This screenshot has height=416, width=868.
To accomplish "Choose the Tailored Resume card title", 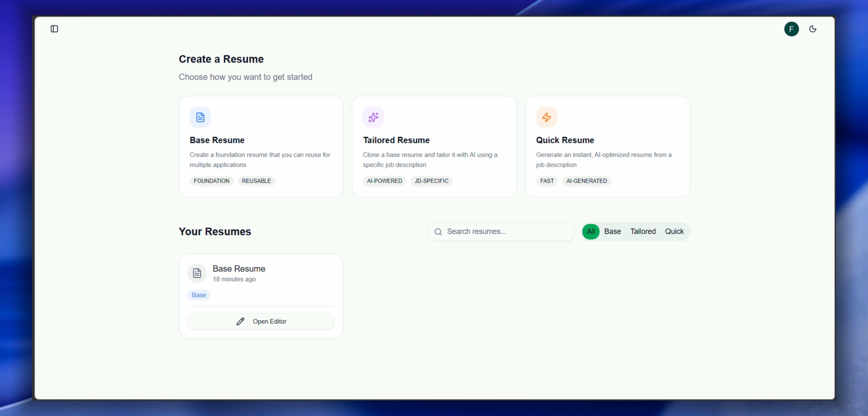I will pyautogui.click(x=396, y=140).
